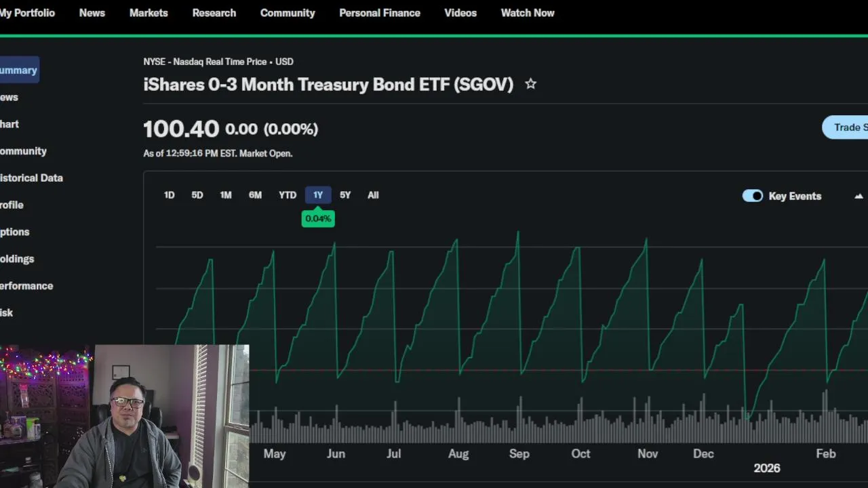The image size is (868, 488).
Task: Open the News menu in top bar
Action: click(x=92, y=13)
